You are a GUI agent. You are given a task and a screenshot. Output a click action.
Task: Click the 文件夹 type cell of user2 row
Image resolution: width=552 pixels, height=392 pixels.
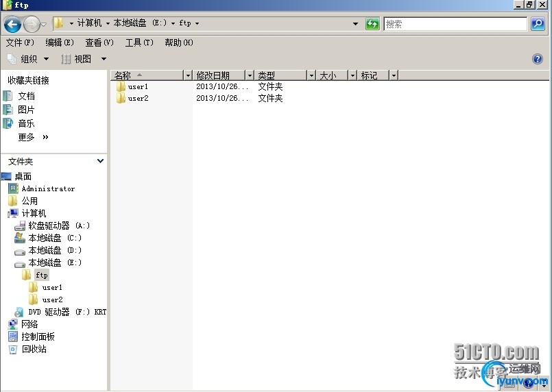click(x=270, y=98)
